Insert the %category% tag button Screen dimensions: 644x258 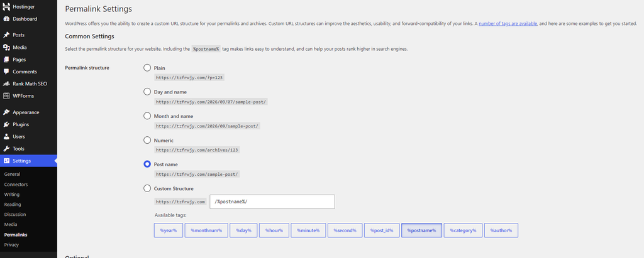[463, 230]
